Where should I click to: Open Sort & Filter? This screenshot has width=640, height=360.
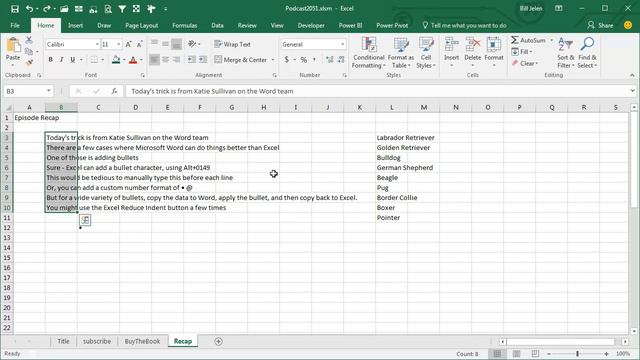click(565, 53)
